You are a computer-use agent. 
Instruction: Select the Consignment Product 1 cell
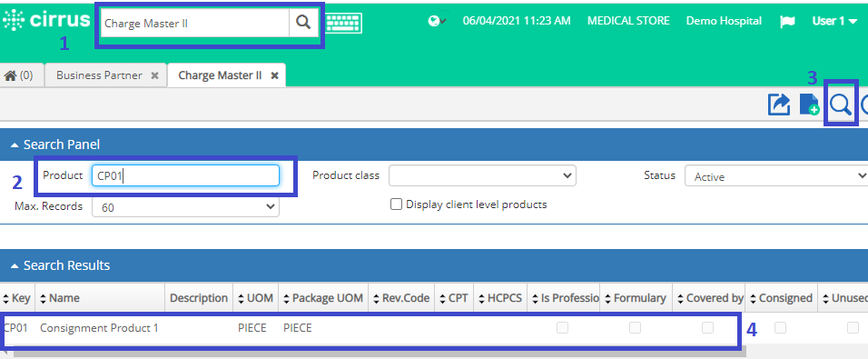click(99, 328)
